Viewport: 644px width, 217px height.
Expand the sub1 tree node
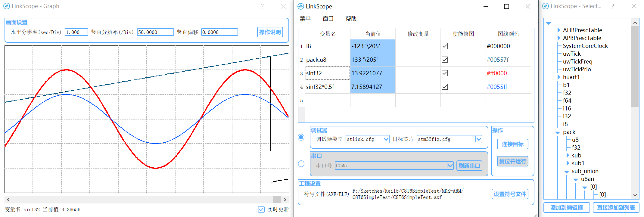[568, 163]
